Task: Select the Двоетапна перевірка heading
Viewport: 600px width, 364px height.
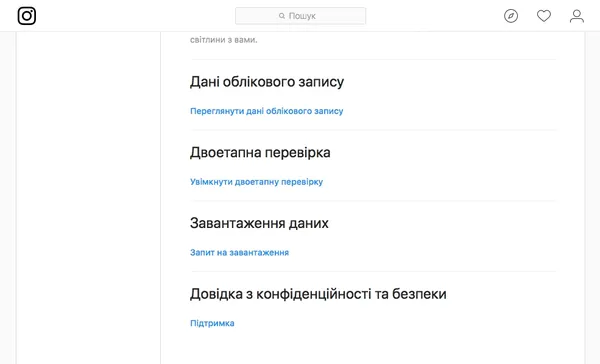Action: tap(260, 152)
